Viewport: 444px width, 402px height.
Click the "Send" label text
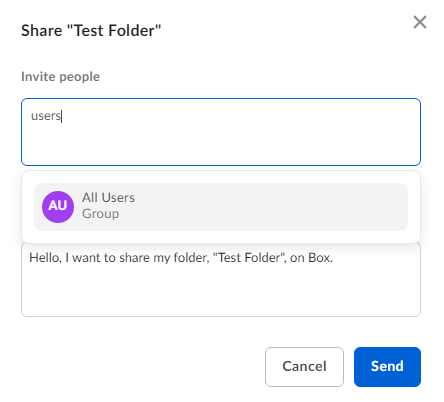(x=387, y=366)
